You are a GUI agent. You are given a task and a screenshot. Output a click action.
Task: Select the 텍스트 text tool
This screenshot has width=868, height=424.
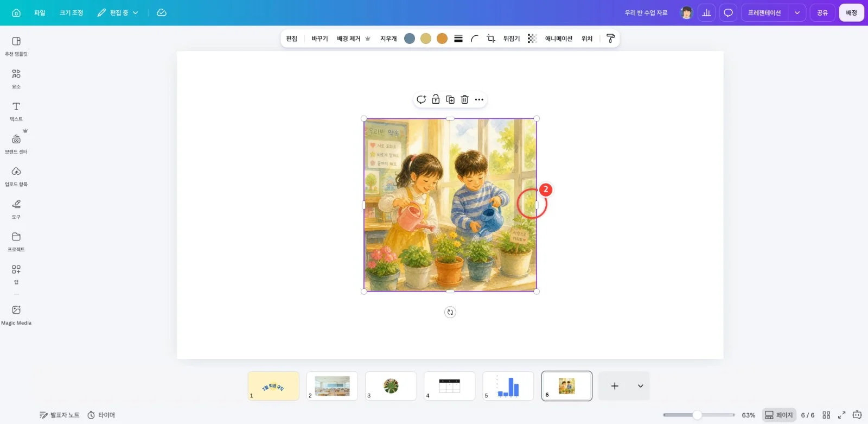(16, 111)
